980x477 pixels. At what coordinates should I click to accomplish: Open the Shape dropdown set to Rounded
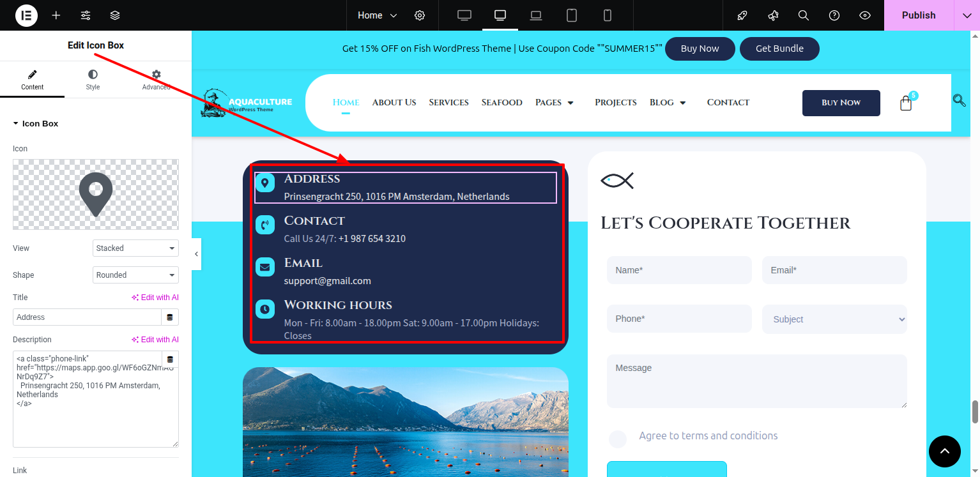point(135,275)
